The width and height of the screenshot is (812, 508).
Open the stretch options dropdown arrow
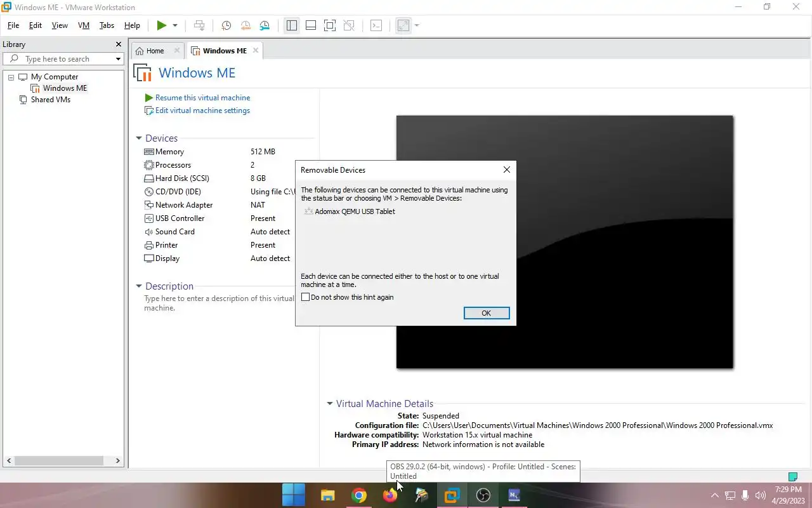417,25
